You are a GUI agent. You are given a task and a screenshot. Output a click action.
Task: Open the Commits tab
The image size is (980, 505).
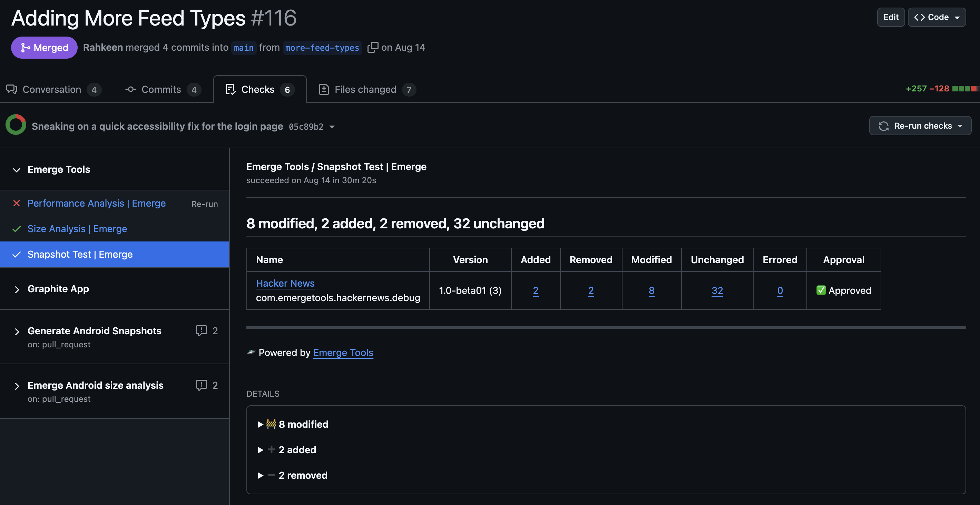[161, 89]
